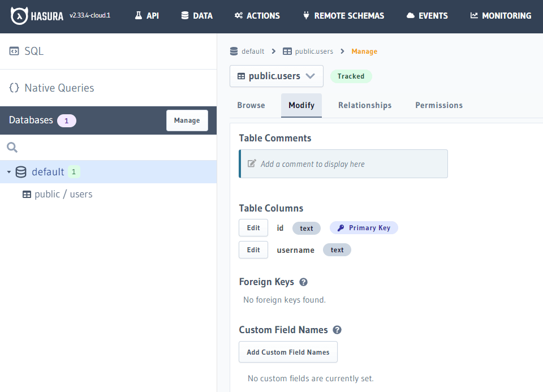Click the Hasura logo
This screenshot has width=543, height=392.
pyautogui.click(x=37, y=16)
